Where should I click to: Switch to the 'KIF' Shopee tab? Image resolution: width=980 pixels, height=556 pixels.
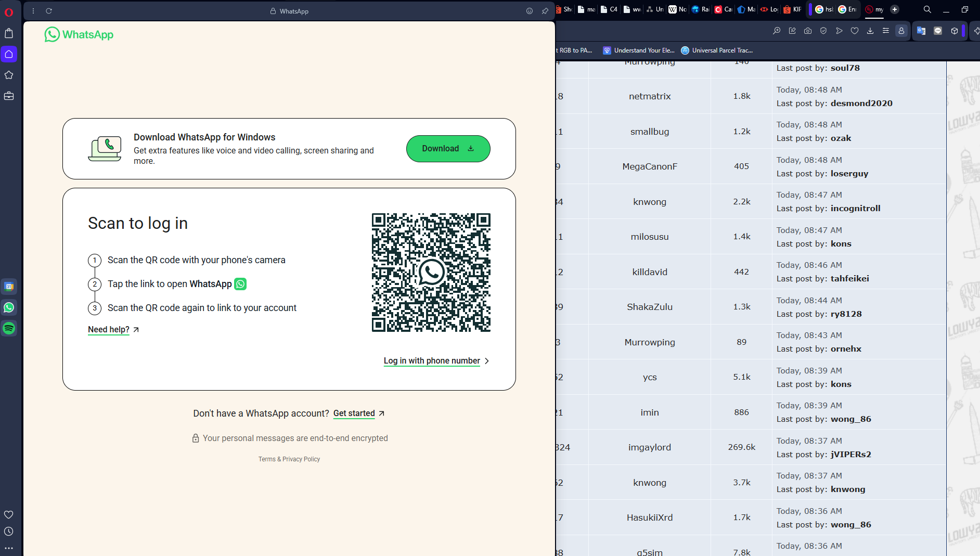792,9
